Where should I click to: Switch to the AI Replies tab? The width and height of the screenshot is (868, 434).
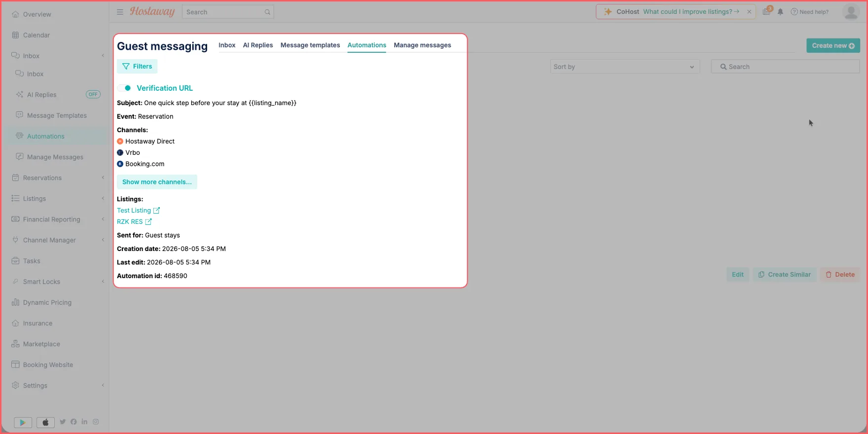258,45
